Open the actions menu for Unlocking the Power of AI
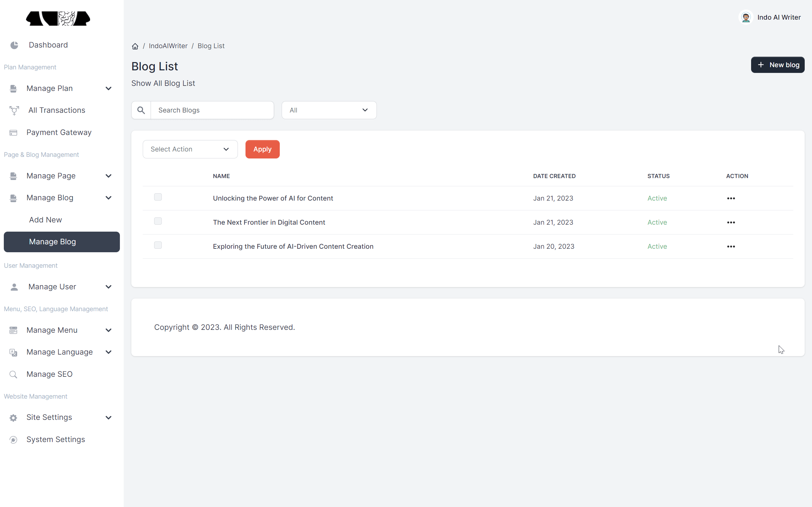The height and width of the screenshot is (507, 812). 731,198
